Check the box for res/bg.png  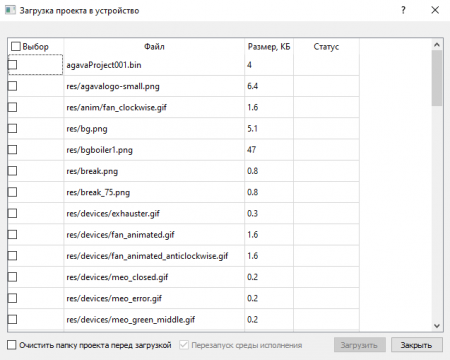click(12, 128)
